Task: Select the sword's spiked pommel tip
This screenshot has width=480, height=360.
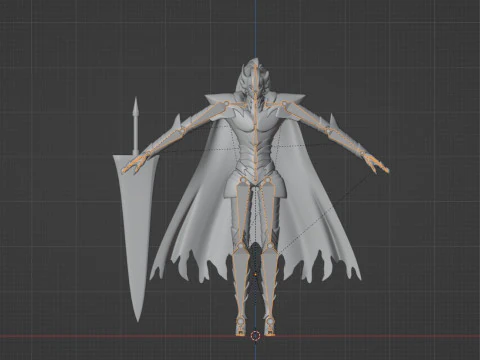Action: (x=136, y=106)
